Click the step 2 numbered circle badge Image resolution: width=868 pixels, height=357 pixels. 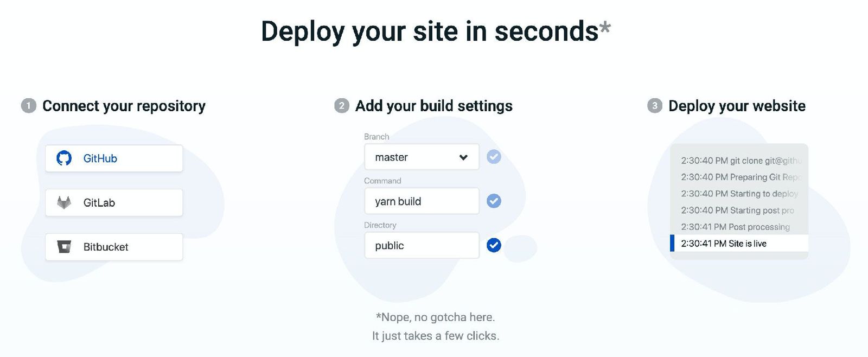tap(341, 106)
